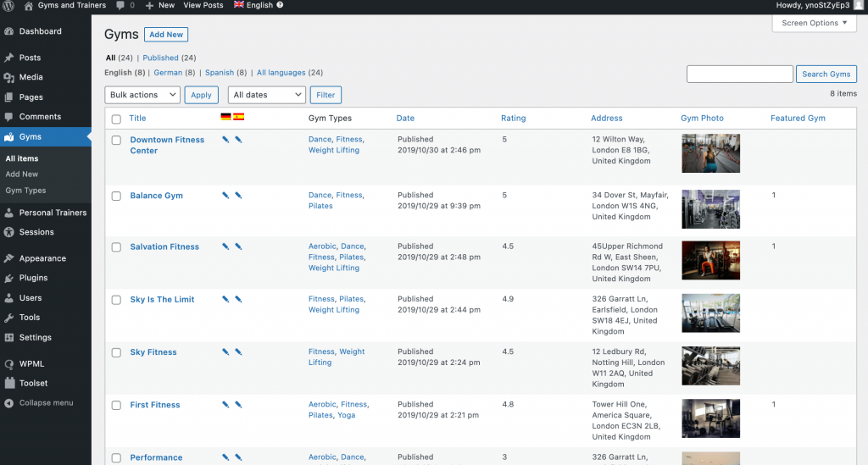Image resolution: width=868 pixels, height=465 pixels.
Task: Edit Spanish translation of First Fitness
Action: point(238,405)
